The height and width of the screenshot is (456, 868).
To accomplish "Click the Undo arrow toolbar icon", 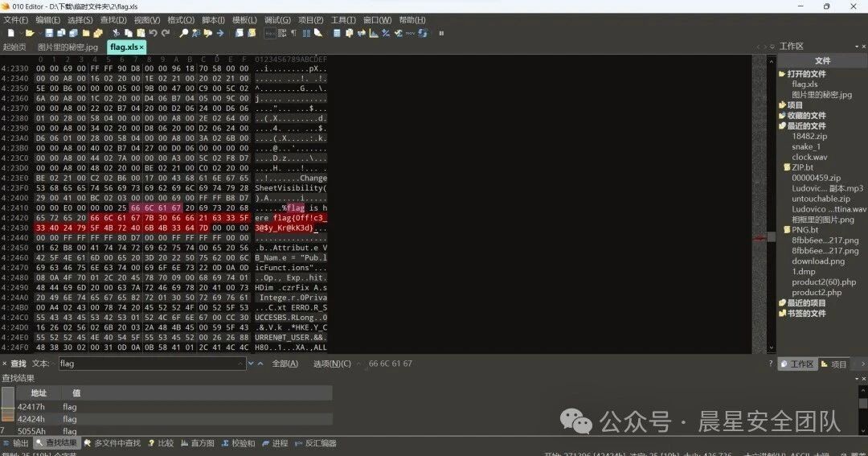I will (154, 33).
